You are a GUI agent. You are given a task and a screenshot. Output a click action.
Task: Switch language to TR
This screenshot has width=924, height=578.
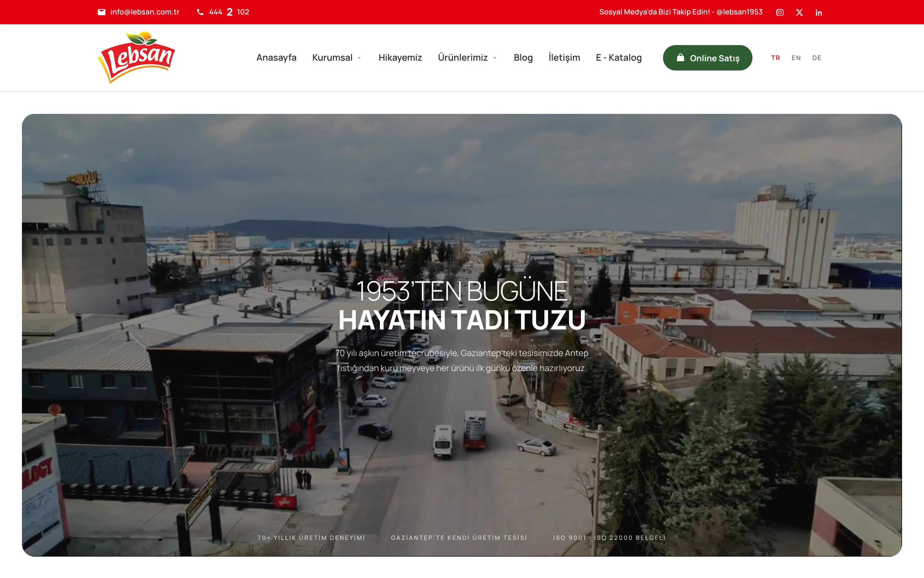[x=776, y=58]
